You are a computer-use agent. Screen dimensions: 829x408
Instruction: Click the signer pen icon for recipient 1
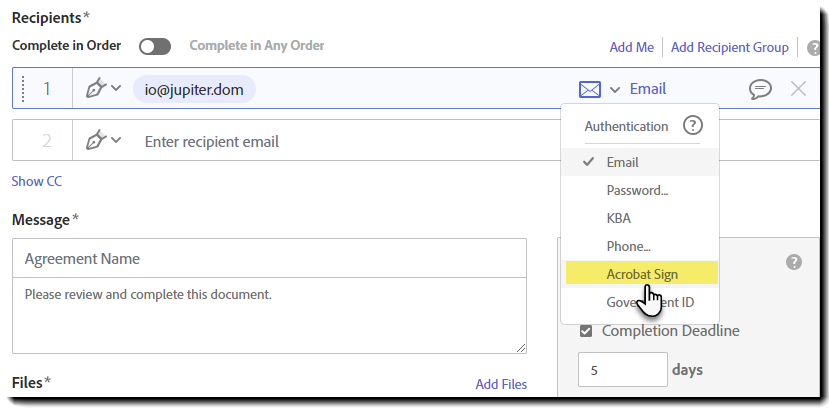tap(96, 89)
